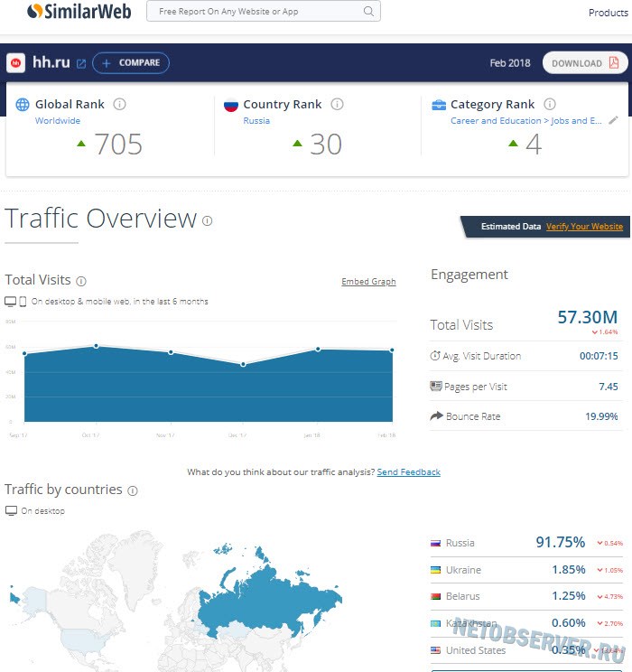Click the United States on the world map
Screen dimensions: 632x672
84,640
